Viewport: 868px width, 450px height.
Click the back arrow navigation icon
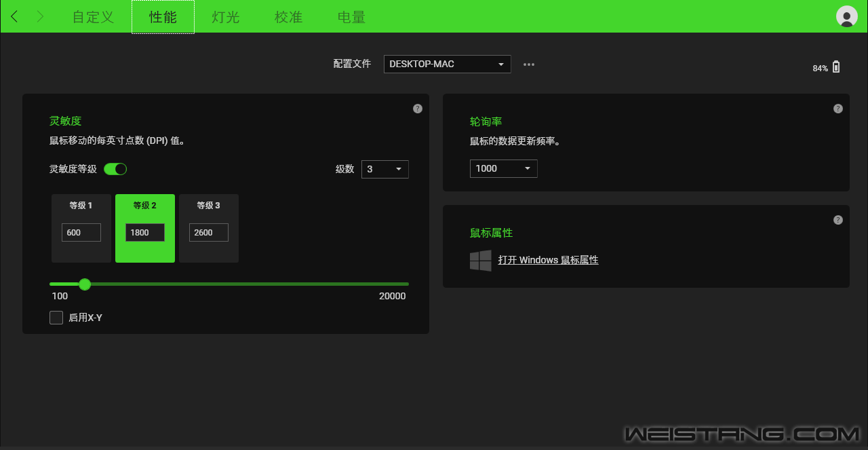14,17
